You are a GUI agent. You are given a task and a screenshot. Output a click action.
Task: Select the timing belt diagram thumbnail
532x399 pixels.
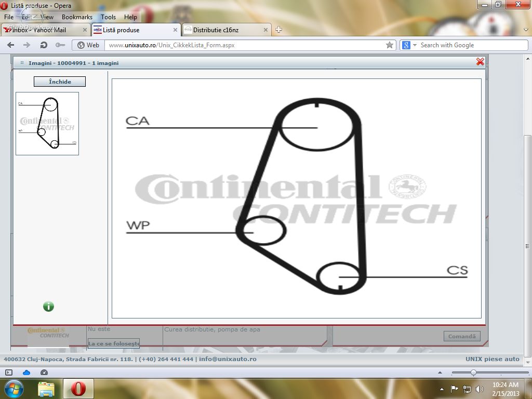click(x=47, y=124)
